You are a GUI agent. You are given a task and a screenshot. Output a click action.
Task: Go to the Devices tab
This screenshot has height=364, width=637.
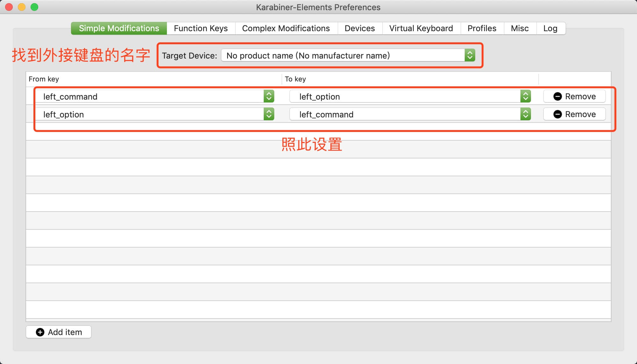click(360, 28)
